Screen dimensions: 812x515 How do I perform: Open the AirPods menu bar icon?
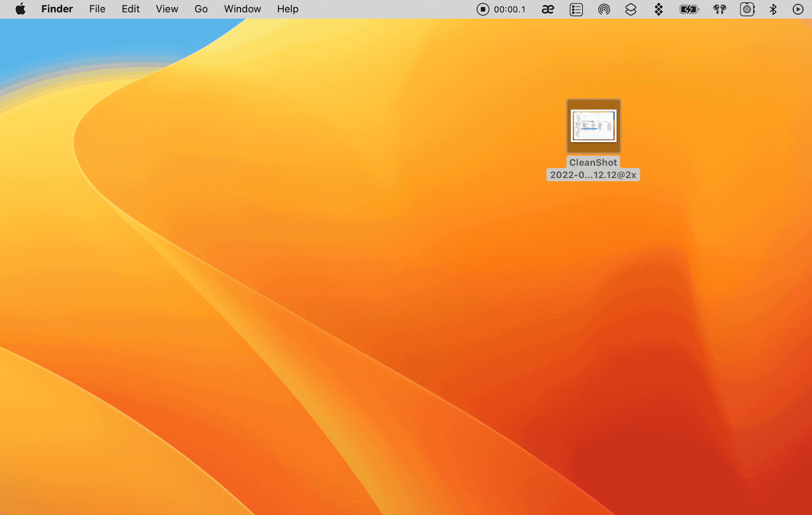click(x=720, y=9)
